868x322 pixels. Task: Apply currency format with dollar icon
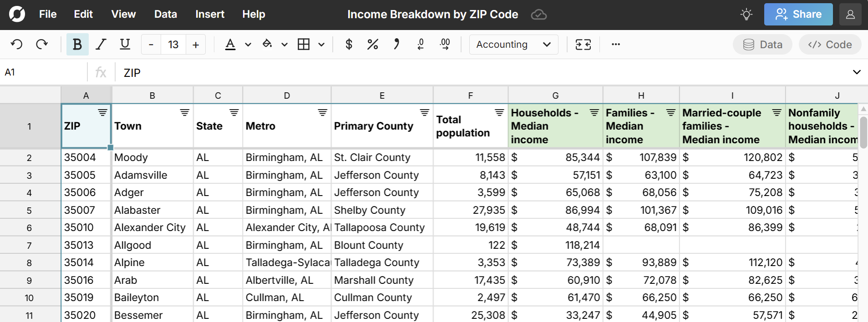click(349, 45)
